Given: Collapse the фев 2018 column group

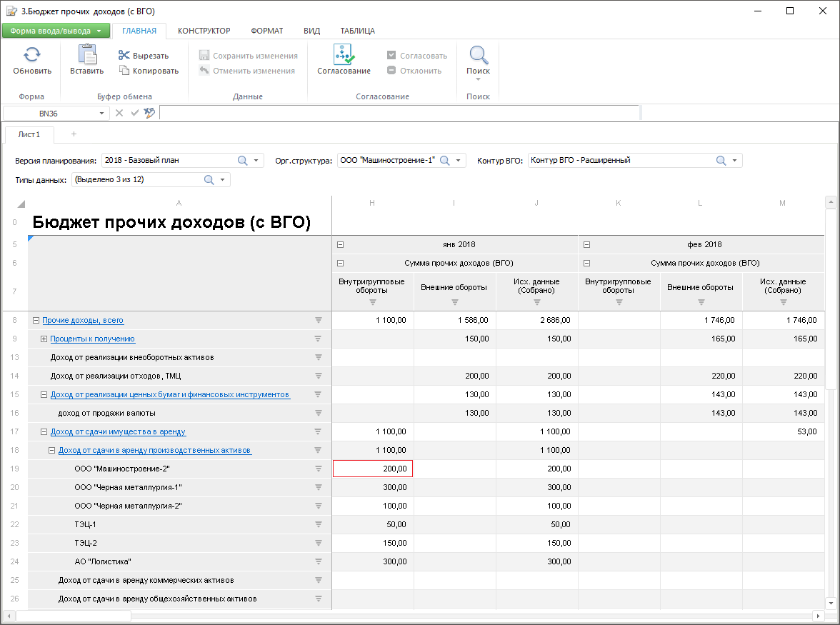Looking at the screenshot, I should [586, 244].
